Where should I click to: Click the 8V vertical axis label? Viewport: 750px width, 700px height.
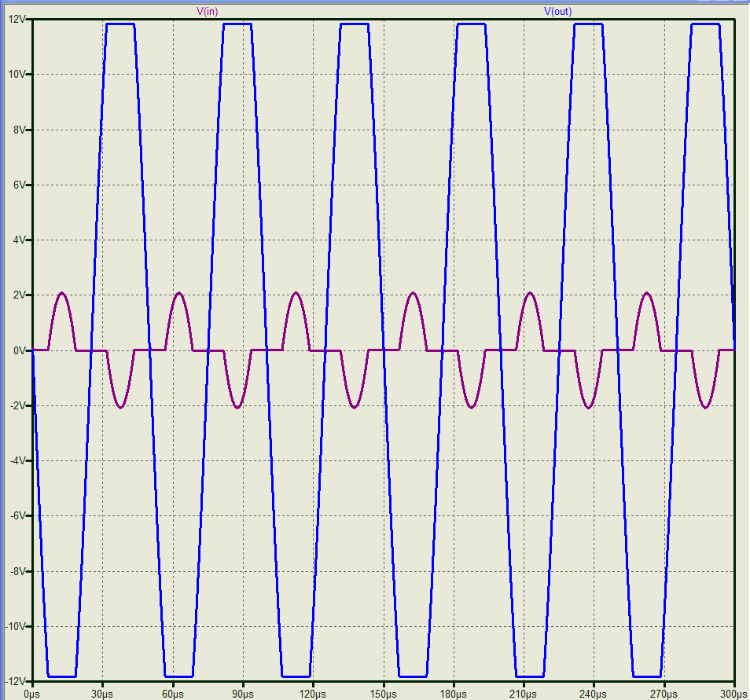pos(20,130)
